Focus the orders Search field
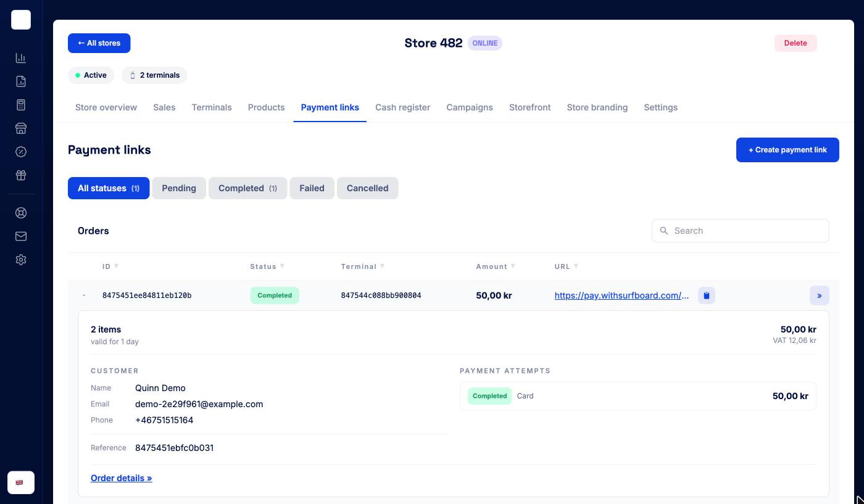864x504 pixels. (x=741, y=231)
